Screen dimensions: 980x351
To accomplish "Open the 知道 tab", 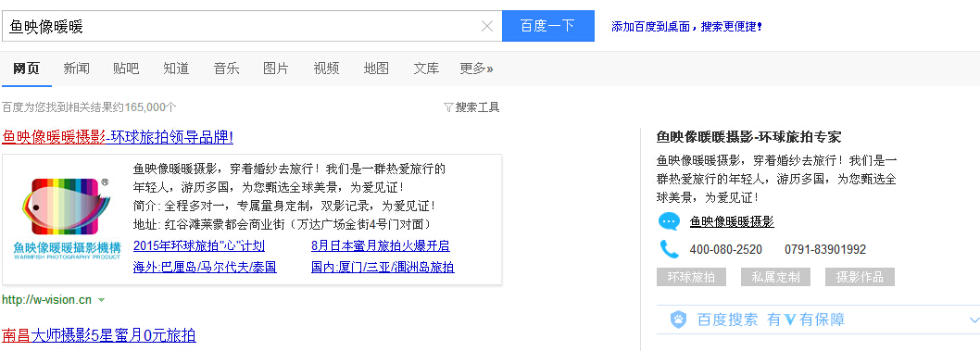I will [176, 69].
